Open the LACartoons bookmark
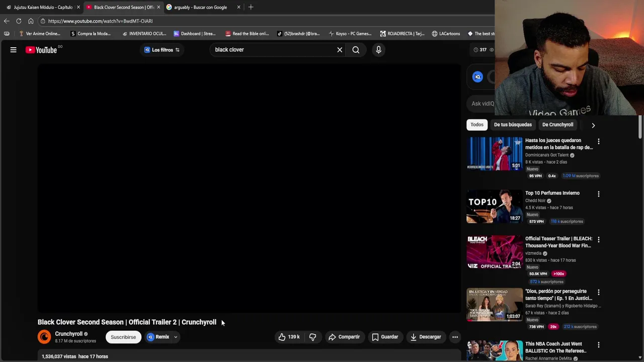 point(446,34)
